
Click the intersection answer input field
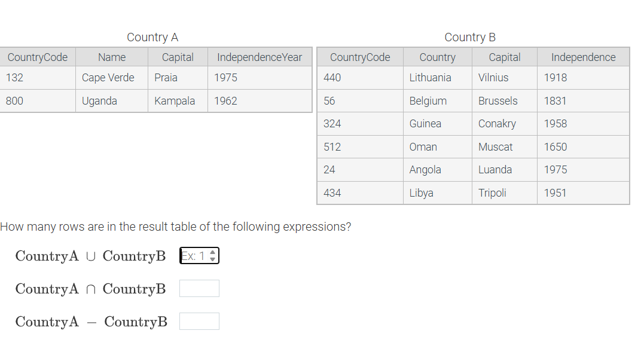tap(199, 288)
